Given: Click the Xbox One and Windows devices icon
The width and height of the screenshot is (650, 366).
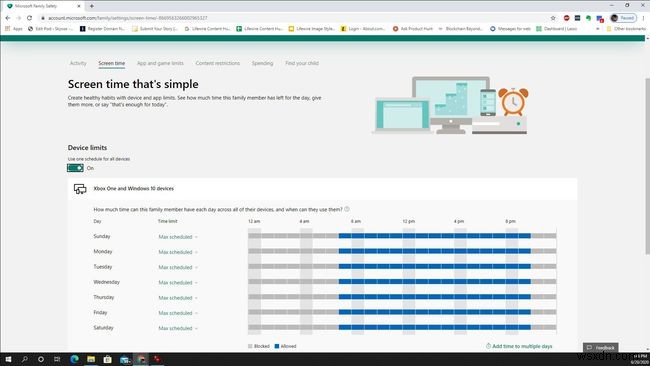Looking at the screenshot, I should pyautogui.click(x=80, y=189).
